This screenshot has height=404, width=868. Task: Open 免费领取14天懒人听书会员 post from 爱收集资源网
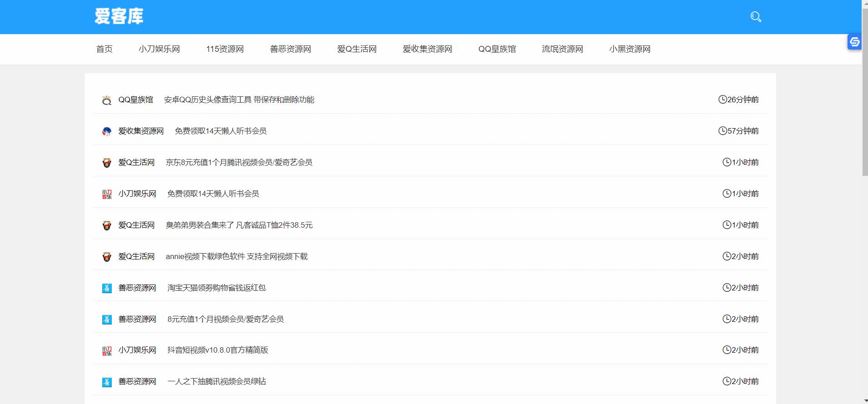pyautogui.click(x=221, y=131)
